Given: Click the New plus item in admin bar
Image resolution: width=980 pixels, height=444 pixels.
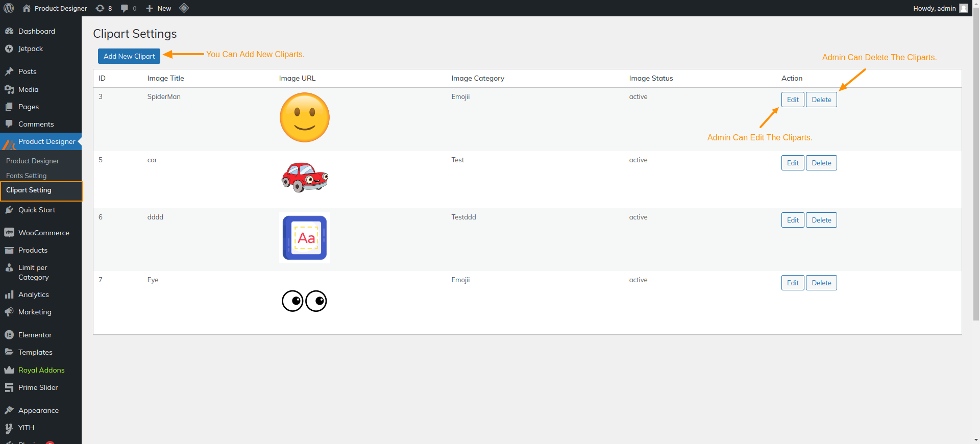Looking at the screenshot, I should 158,8.
